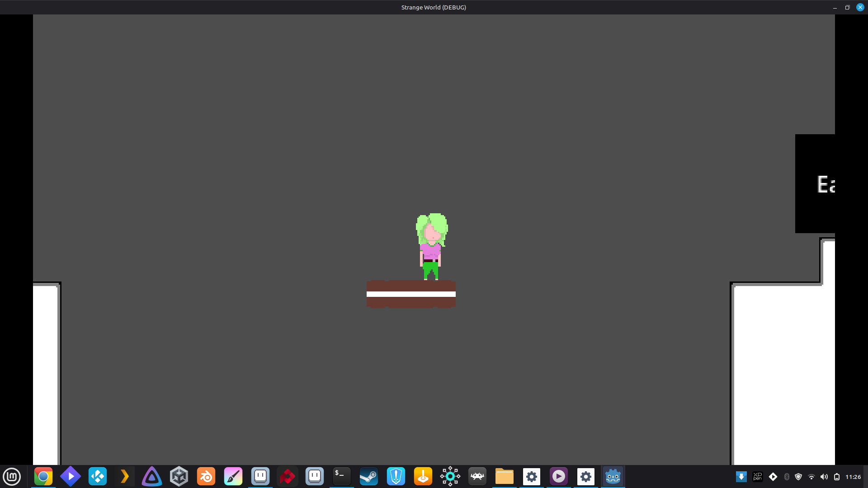The width and height of the screenshot is (868, 488).
Task: Open the file manager folder icon
Action: 504,476
